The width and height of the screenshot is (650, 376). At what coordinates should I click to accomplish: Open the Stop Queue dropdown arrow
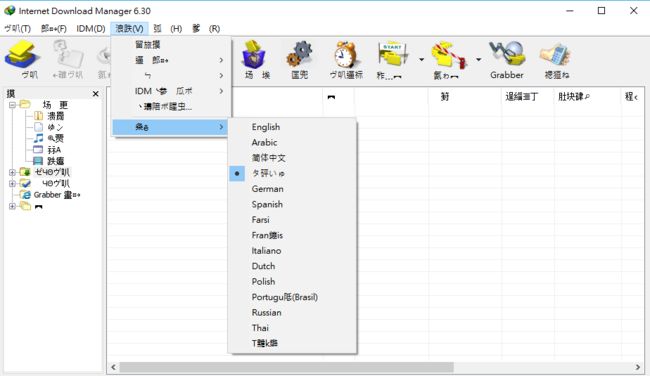[478, 60]
